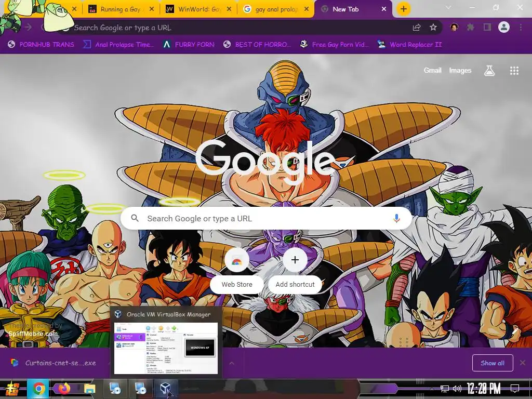
Task: Toggle the Chrome side panel icon
Action: (487, 27)
